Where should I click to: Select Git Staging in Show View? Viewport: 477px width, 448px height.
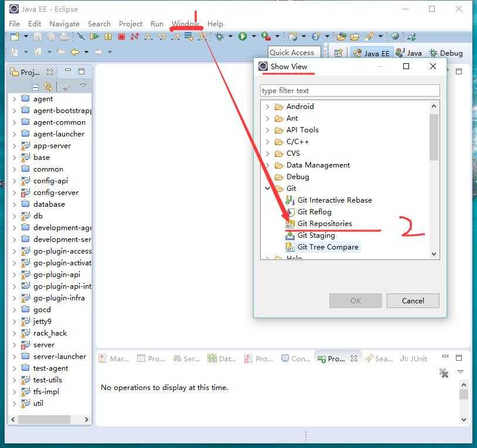point(316,235)
